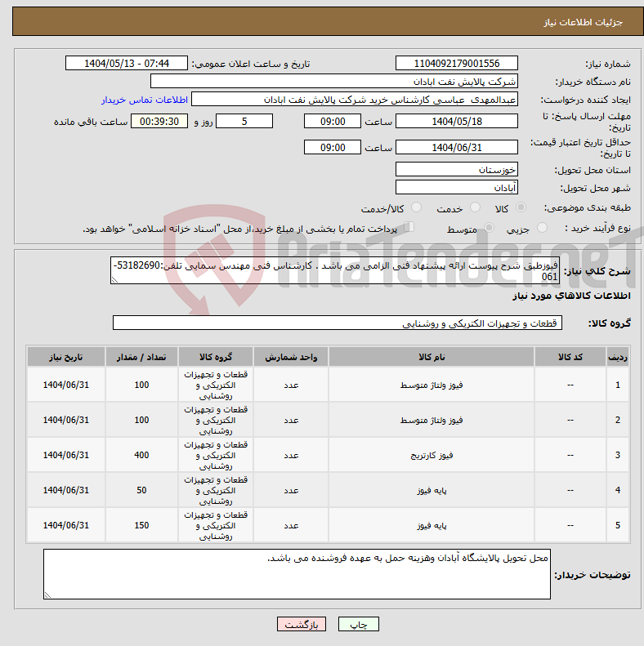Click the province field خوزستان
This screenshot has height=646, width=644.
coord(456,169)
